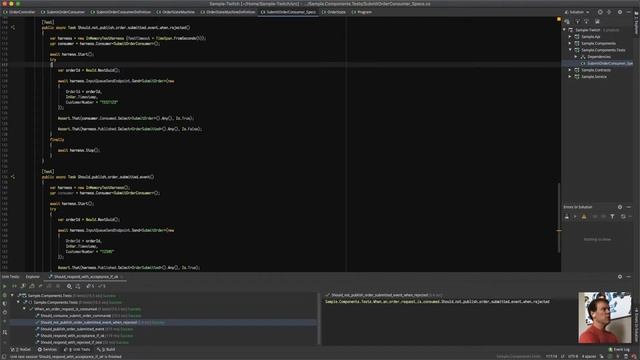This screenshot has width=640, height=360.
Task: Click the refresh icon in the Errors in Solution toolbar
Action: (623, 216)
